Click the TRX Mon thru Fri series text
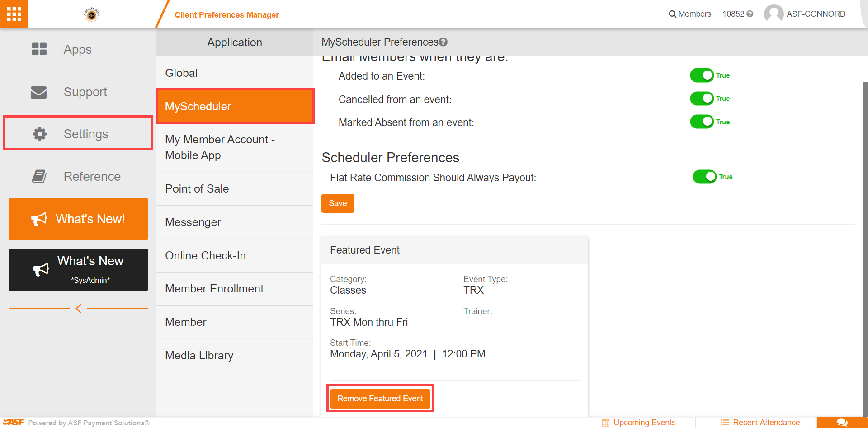The width and height of the screenshot is (868, 428). 369,322
